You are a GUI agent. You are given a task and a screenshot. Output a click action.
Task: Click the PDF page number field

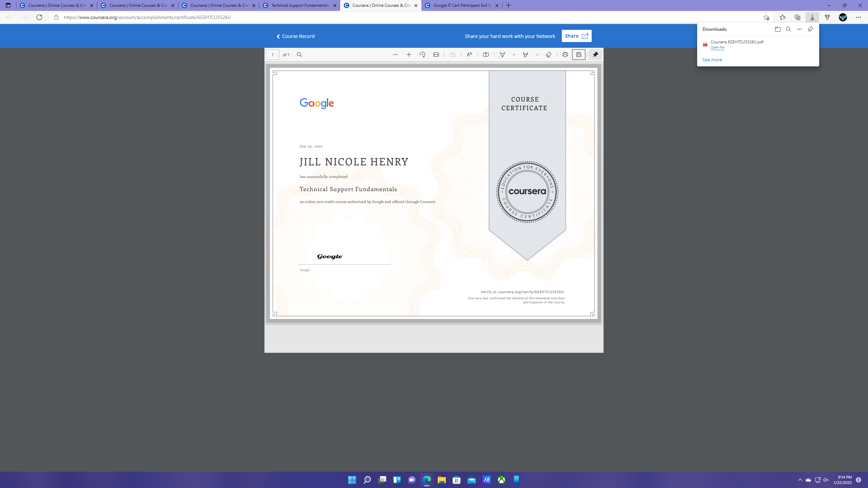pyautogui.click(x=272, y=55)
